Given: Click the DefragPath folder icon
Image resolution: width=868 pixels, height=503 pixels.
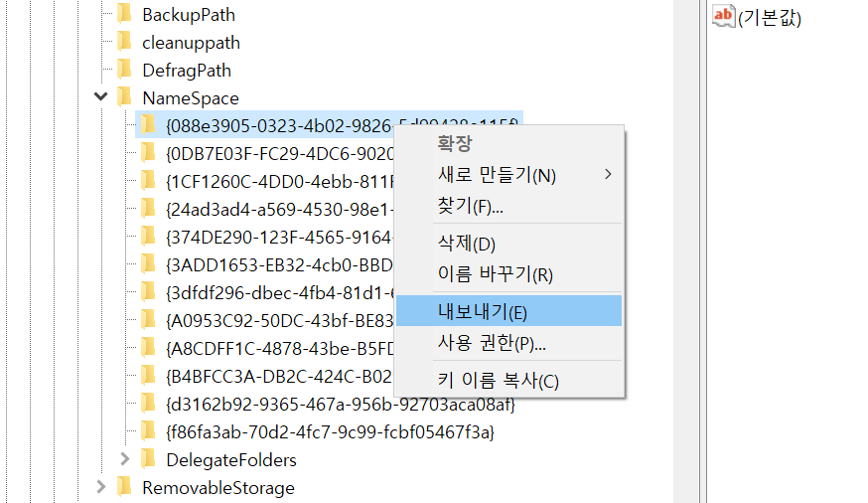Looking at the screenshot, I should (125, 69).
